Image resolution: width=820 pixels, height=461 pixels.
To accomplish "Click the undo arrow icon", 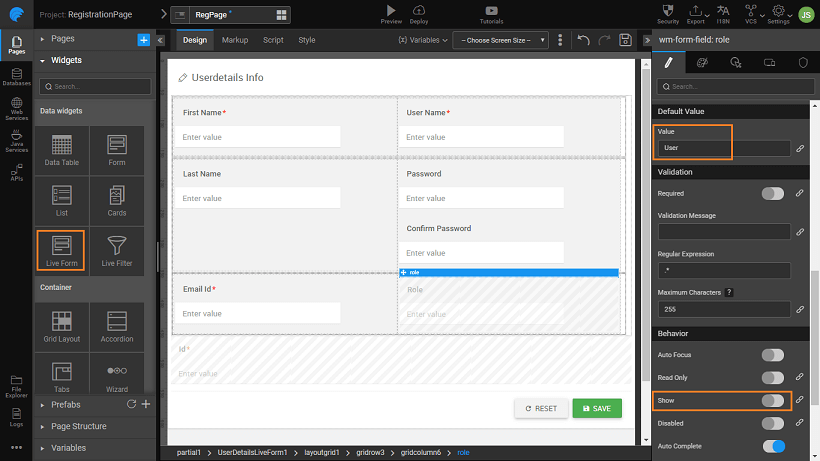I will tap(583, 40).
